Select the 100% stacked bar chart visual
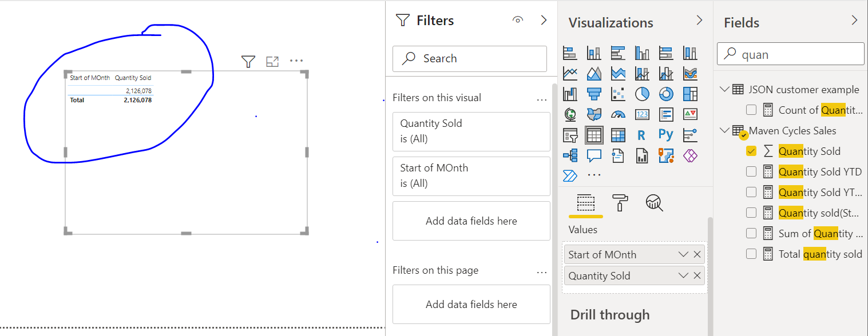 click(666, 53)
